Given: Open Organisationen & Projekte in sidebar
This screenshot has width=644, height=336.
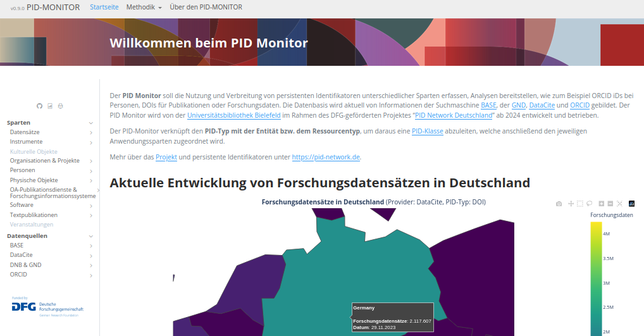Looking at the screenshot, I should (45, 160).
